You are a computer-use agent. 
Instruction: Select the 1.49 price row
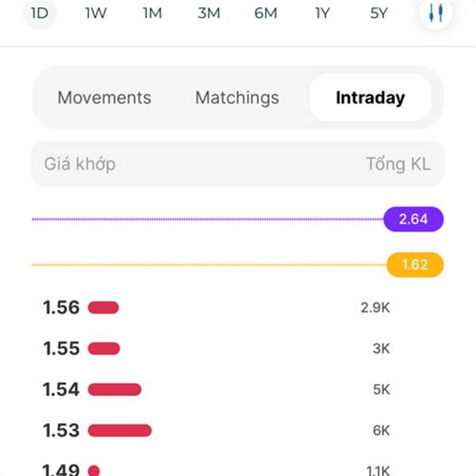216,470
